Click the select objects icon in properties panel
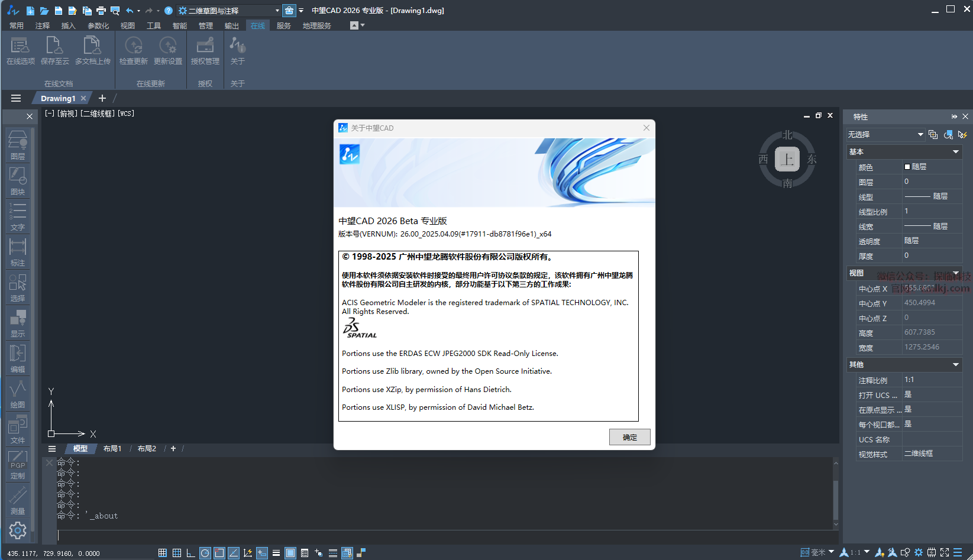 [948, 135]
